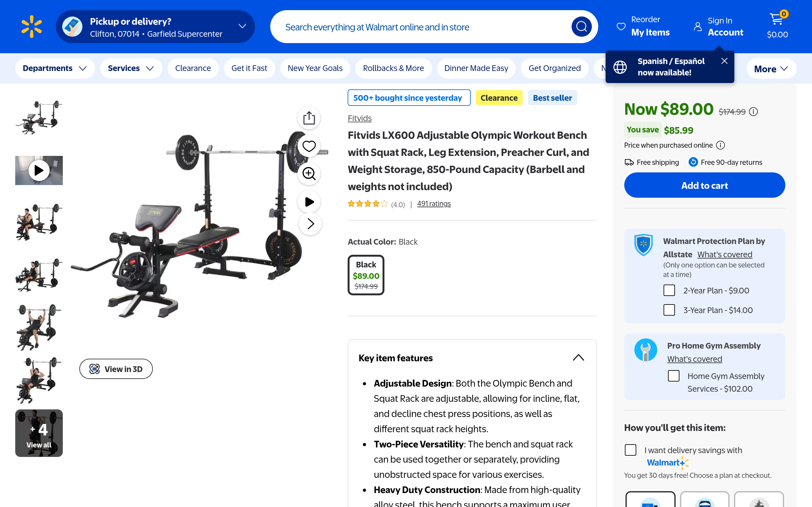Open the Departments dropdown
Viewport: 812px width, 507px height.
click(x=55, y=68)
